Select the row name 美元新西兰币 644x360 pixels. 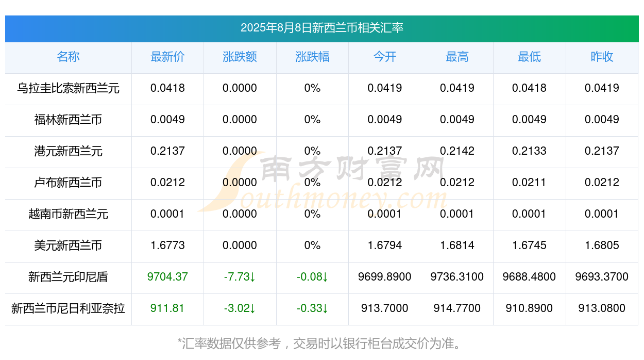pos(68,246)
